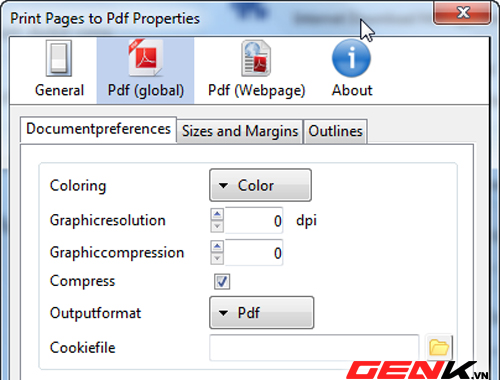Open the Outputformat dropdown showing Pdf
500x380 pixels.
tap(262, 313)
